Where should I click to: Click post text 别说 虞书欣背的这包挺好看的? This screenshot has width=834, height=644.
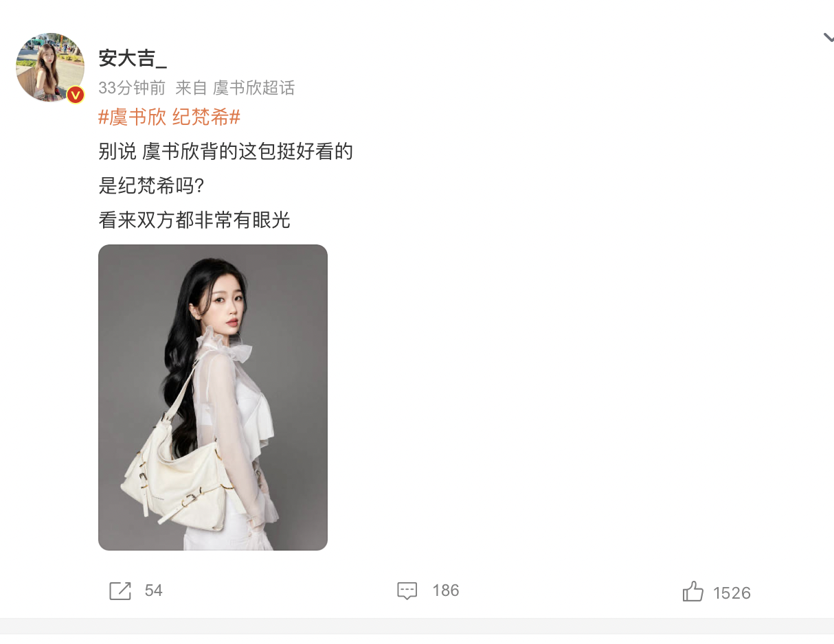click(225, 151)
